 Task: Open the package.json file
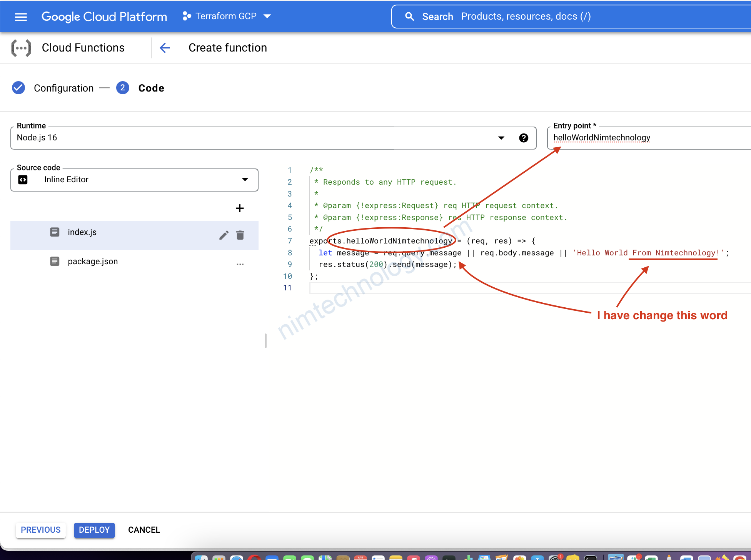93,262
